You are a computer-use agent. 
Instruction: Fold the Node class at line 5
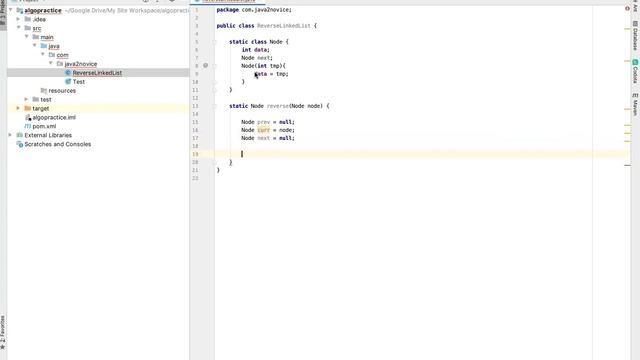(214, 42)
